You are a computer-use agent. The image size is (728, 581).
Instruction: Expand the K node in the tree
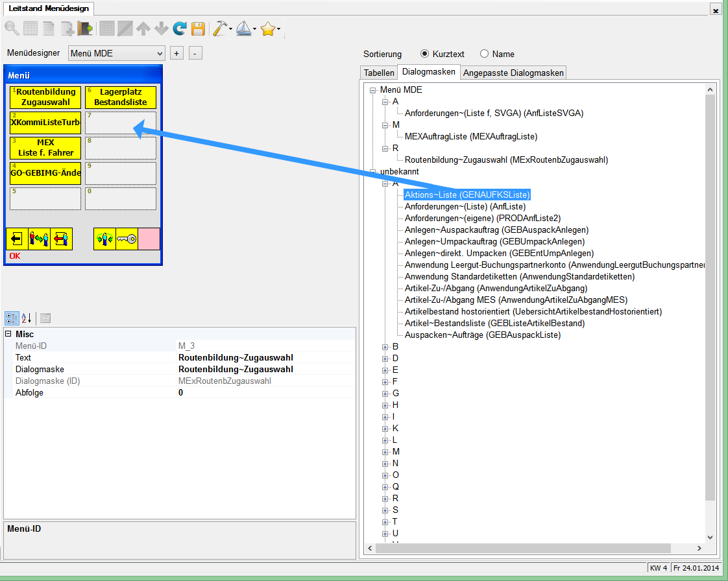coord(385,429)
